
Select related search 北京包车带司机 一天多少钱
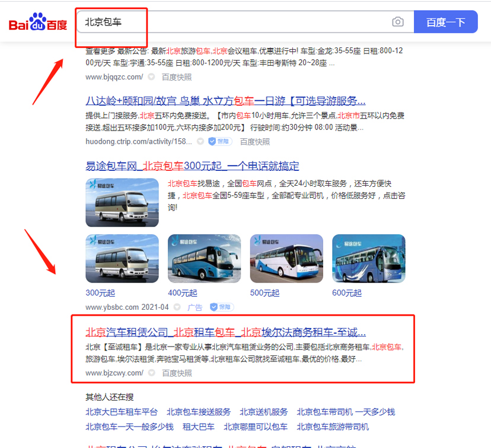346,412
